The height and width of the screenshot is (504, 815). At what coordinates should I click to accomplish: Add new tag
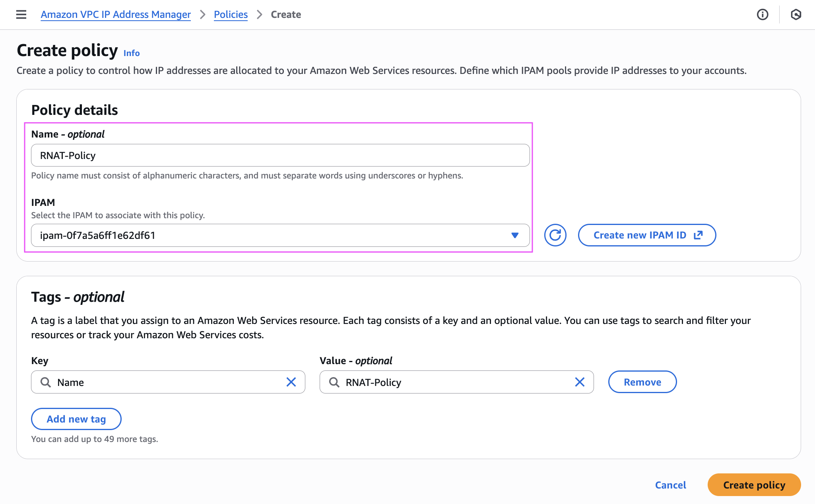click(x=76, y=419)
